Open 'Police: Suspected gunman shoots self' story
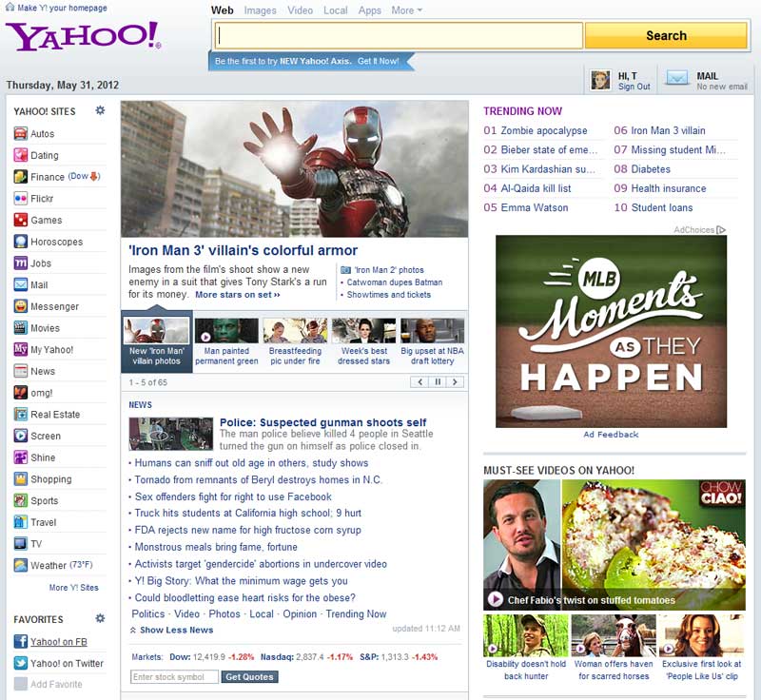The width and height of the screenshot is (761, 700). click(x=322, y=422)
